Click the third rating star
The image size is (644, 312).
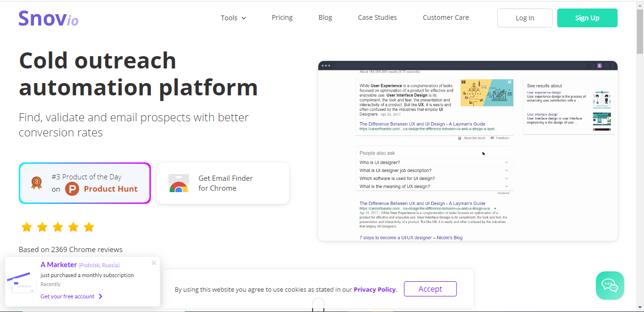[x=58, y=227]
